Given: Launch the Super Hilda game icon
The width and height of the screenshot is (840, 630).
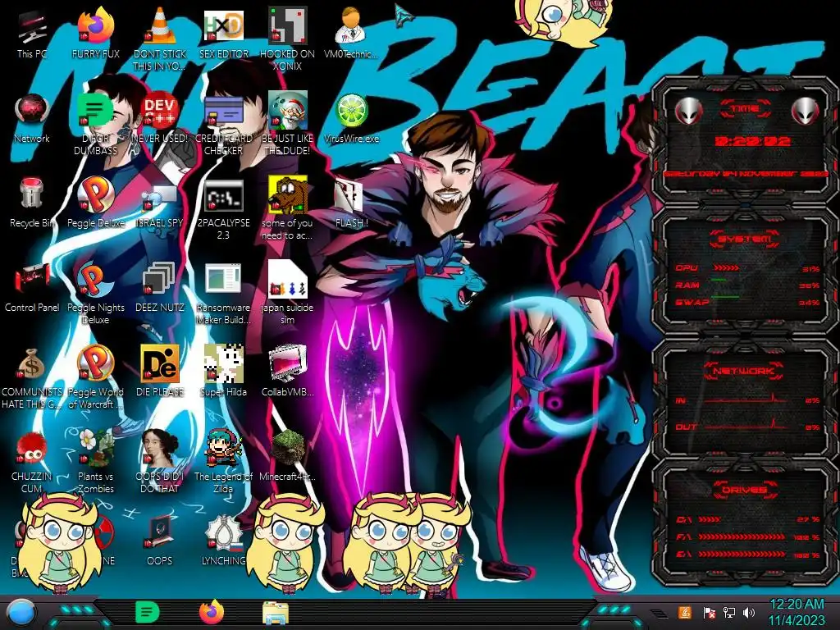Looking at the screenshot, I should pyautogui.click(x=223, y=371).
